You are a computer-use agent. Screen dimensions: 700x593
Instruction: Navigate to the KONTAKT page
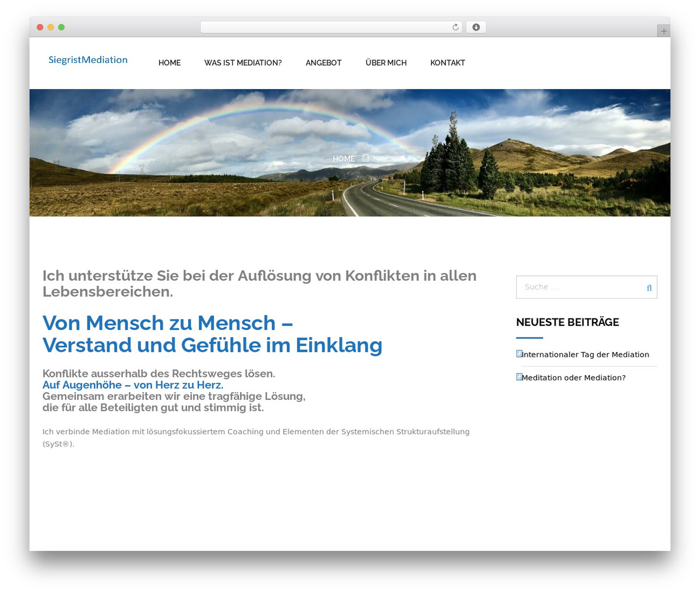tap(447, 63)
